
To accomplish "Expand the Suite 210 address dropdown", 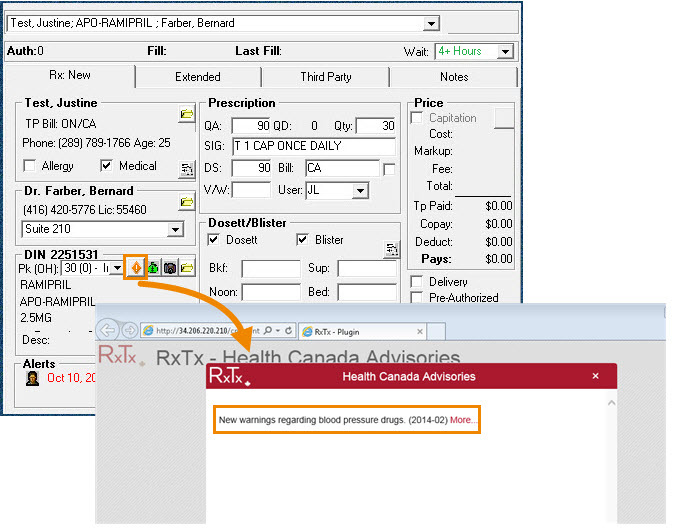I will (x=175, y=229).
